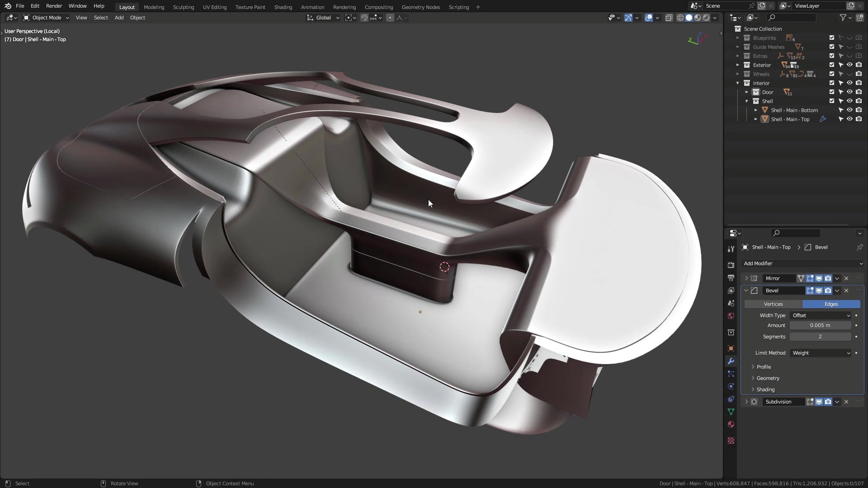Open the Object Data properties triangle icon
The height and width of the screenshot is (488, 868).
point(731,412)
